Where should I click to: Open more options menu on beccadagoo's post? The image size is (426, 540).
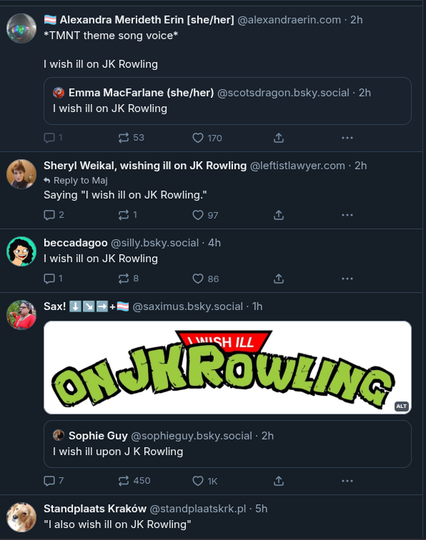click(347, 278)
